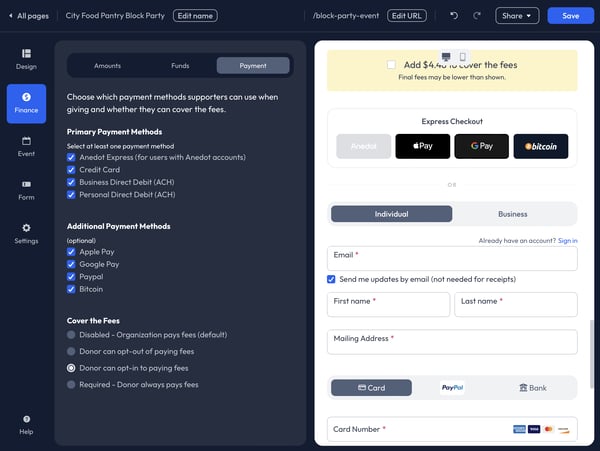Screen dimensions: 600x451
Task: Switch preview to mobile view icon
Action: [x=463, y=57]
